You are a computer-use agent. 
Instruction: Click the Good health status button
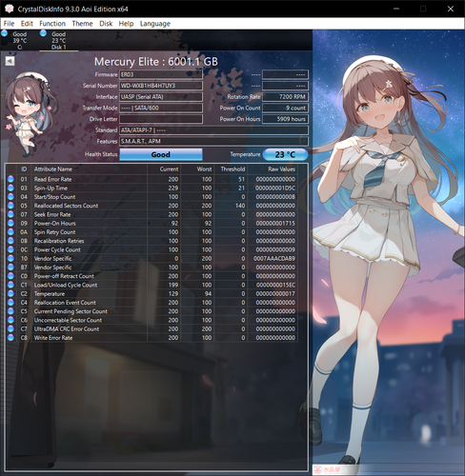tap(161, 154)
